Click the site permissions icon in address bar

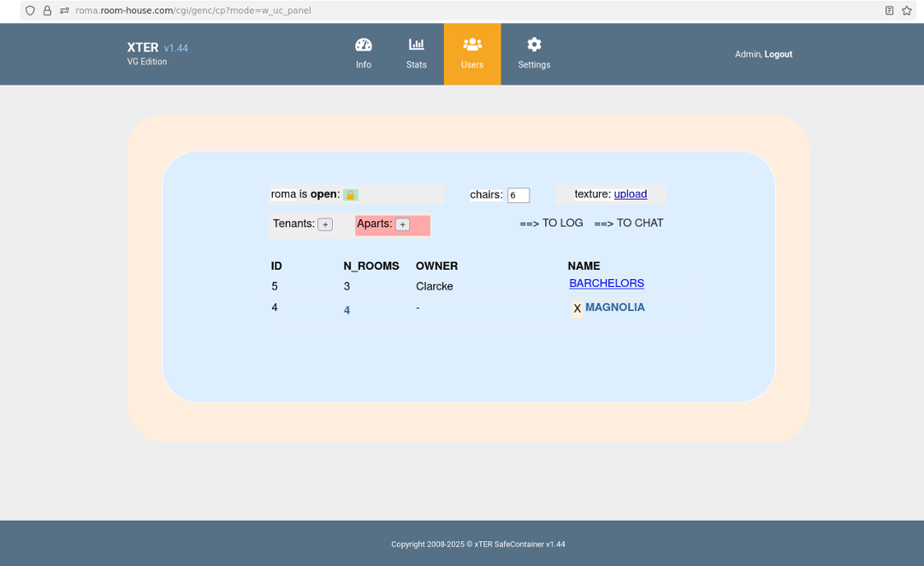(64, 10)
